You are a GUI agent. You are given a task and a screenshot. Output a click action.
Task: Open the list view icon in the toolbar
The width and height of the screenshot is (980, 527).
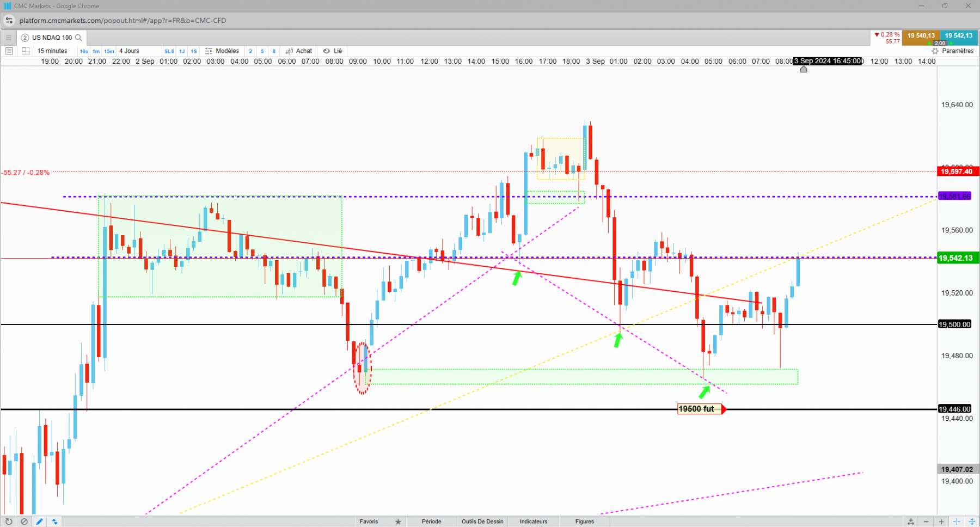click(x=9, y=51)
